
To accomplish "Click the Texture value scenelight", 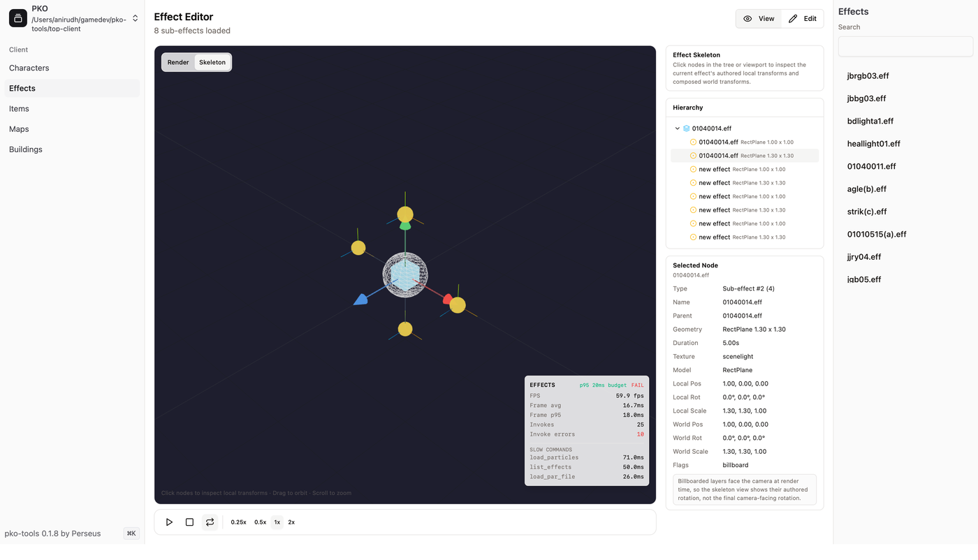I will pyautogui.click(x=738, y=357).
